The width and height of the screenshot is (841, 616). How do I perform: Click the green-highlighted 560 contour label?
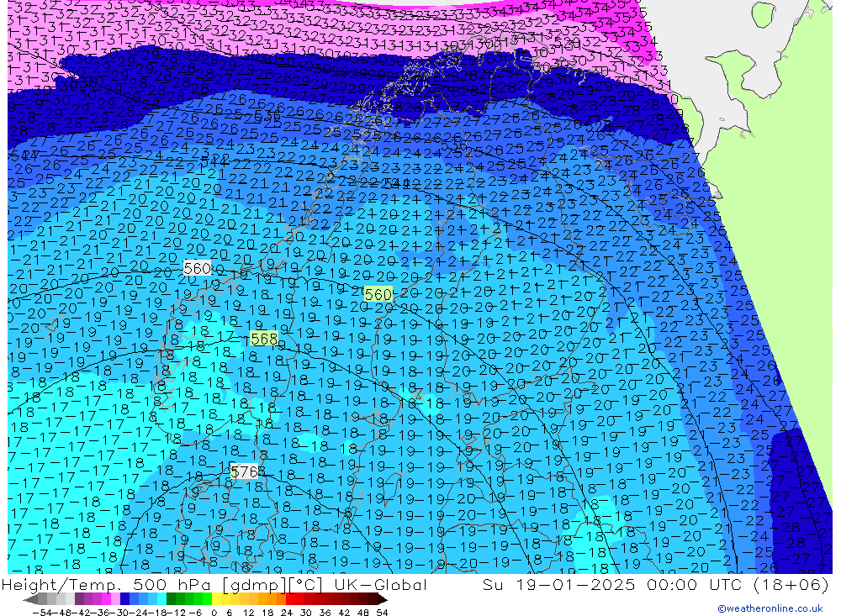point(378,294)
